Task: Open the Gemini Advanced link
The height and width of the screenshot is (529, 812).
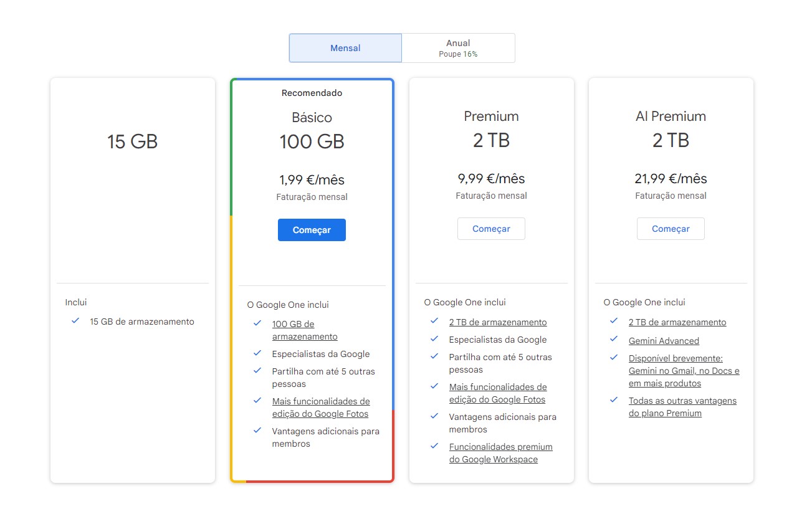Action: [x=664, y=341]
